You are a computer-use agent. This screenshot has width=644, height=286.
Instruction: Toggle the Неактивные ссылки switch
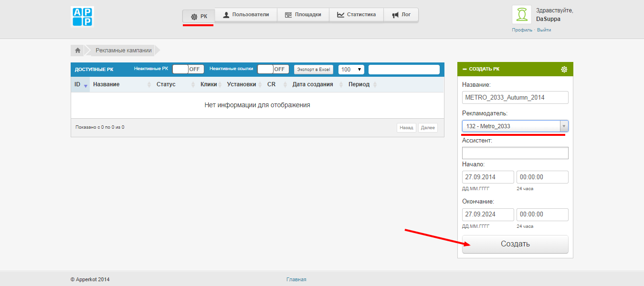[x=273, y=69]
